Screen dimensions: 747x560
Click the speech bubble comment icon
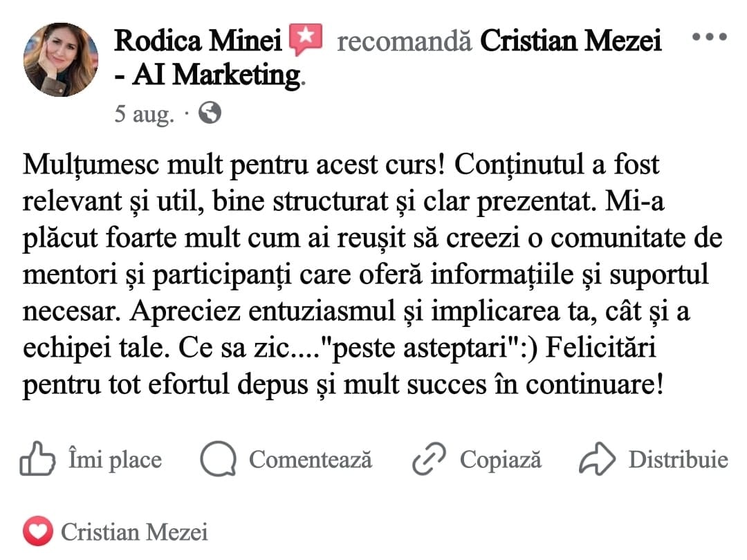click(x=218, y=459)
